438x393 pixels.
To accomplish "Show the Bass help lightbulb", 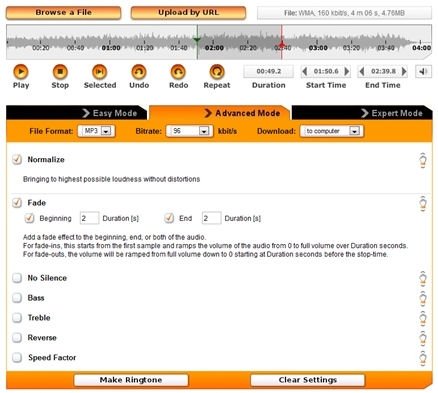I will (423, 298).
